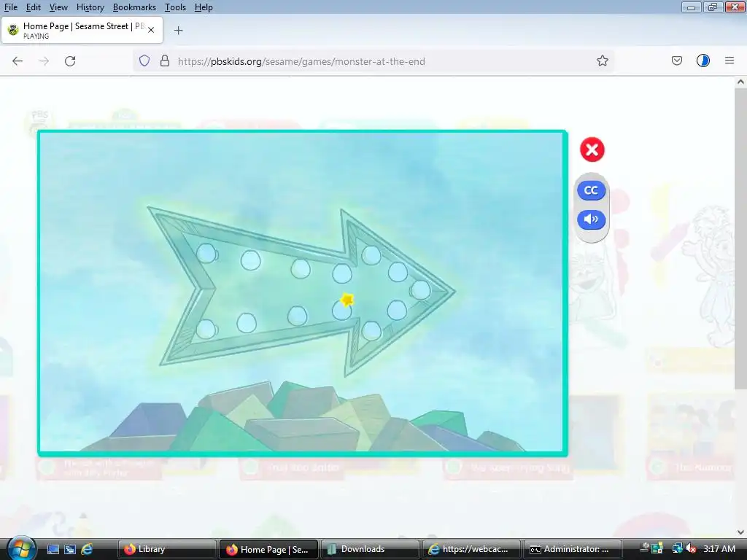The height and width of the screenshot is (560, 747).
Task: Open the Help menu
Action: coord(204,7)
